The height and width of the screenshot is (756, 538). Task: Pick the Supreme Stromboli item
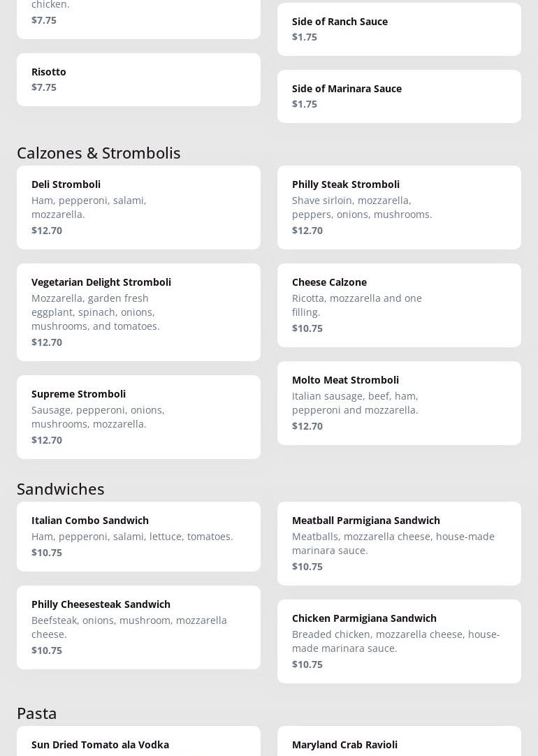[138, 416]
